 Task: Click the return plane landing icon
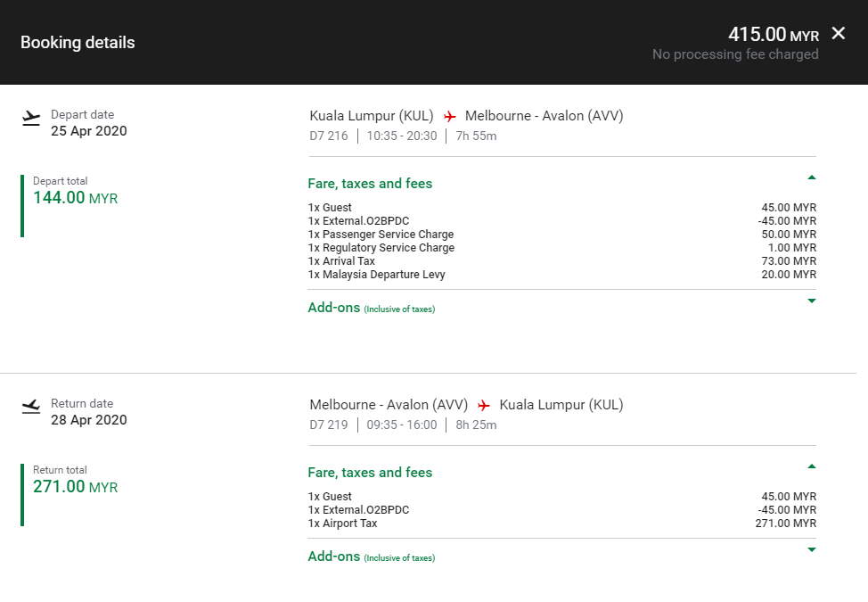pyautogui.click(x=31, y=407)
